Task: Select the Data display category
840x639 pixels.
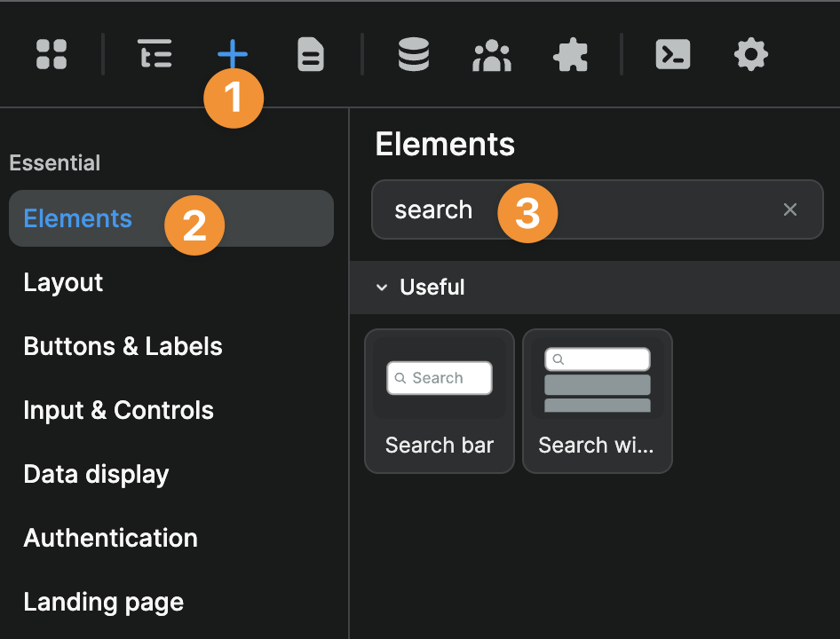Action: coord(96,474)
